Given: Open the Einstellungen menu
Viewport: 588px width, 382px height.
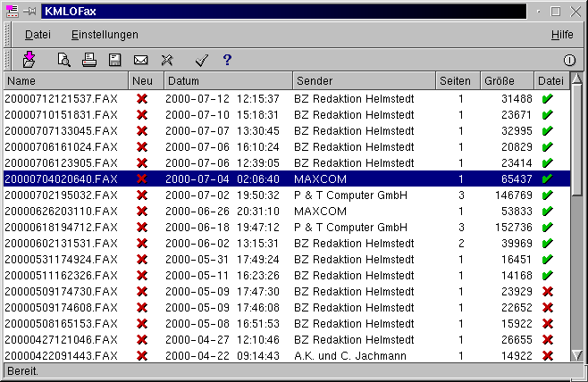Looking at the screenshot, I should pyautogui.click(x=105, y=35).
